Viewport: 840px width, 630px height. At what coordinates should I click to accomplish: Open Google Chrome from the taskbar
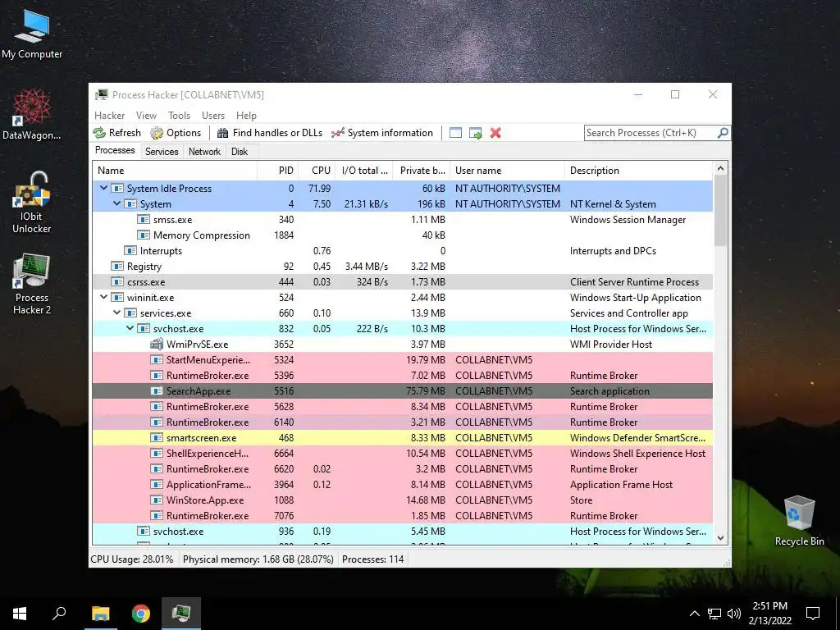coord(141,614)
